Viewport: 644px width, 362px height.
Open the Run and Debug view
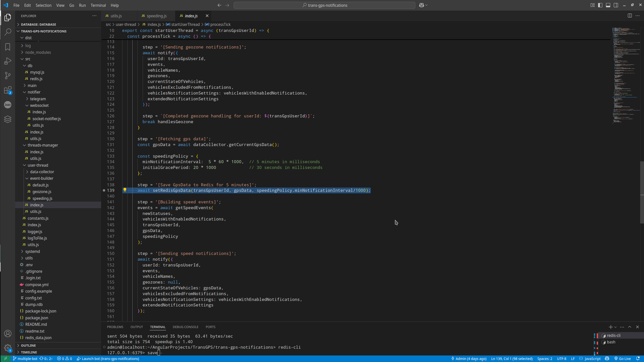[8, 61]
